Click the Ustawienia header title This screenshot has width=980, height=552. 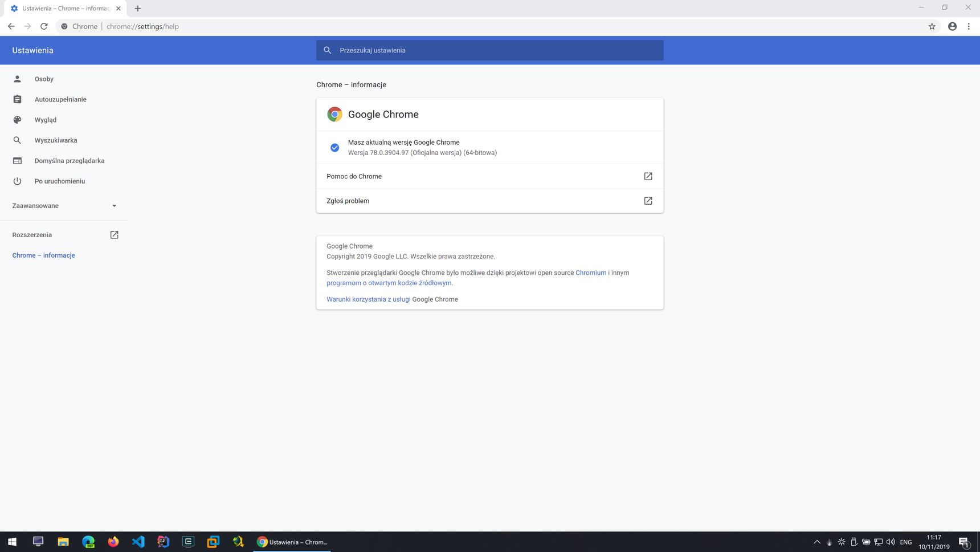[x=32, y=50]
